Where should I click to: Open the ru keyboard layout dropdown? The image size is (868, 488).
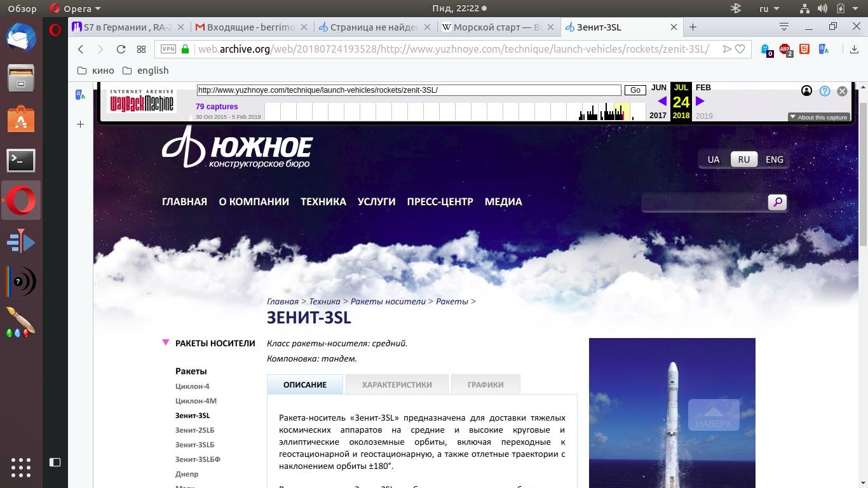click(770, 9)
